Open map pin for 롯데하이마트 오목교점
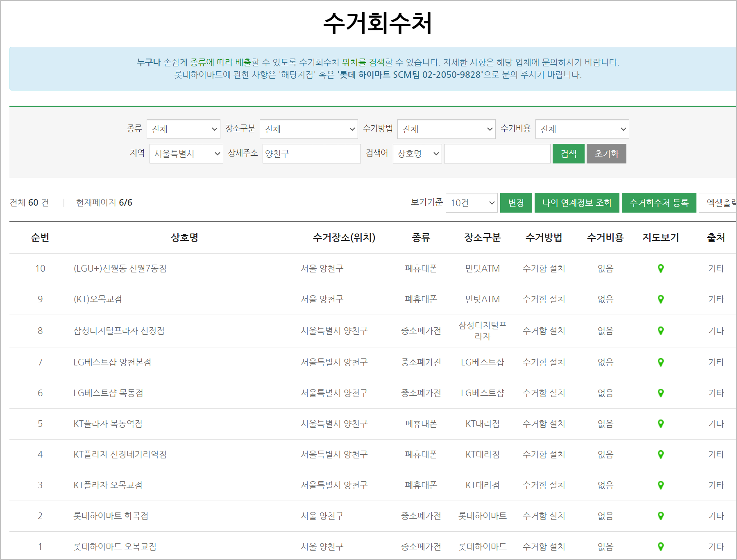This screenshot has width=737, height=560. pos(660,546)
